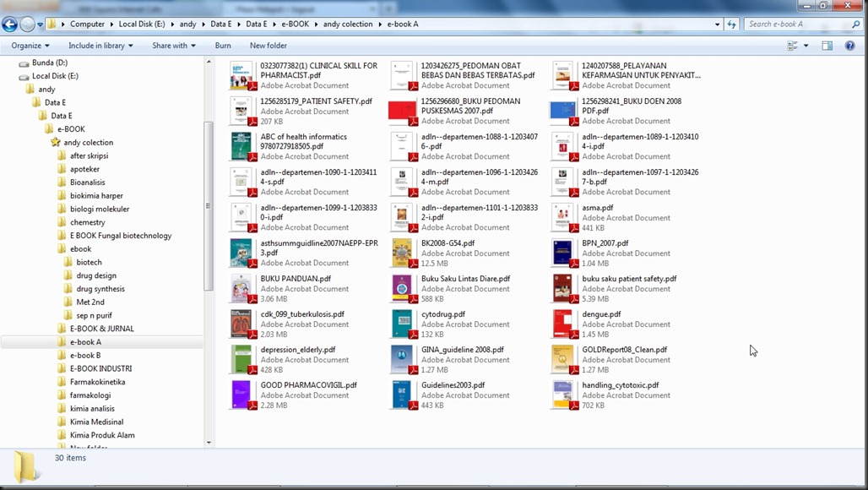Select Local Disk (E:) in navigation tree
This screenshot has height=490, width=868.
(x=55, y=76)
